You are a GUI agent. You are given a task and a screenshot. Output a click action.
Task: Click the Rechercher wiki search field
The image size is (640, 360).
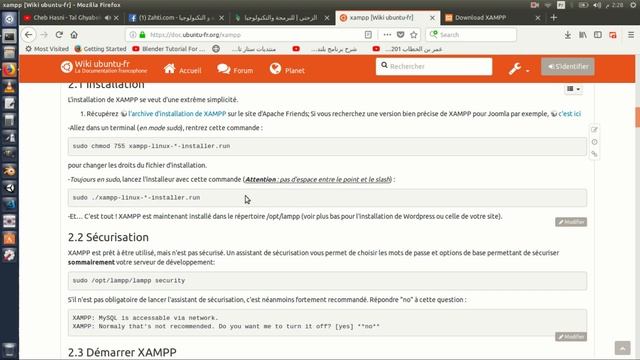pyautogui.click(x=434, y=66)
